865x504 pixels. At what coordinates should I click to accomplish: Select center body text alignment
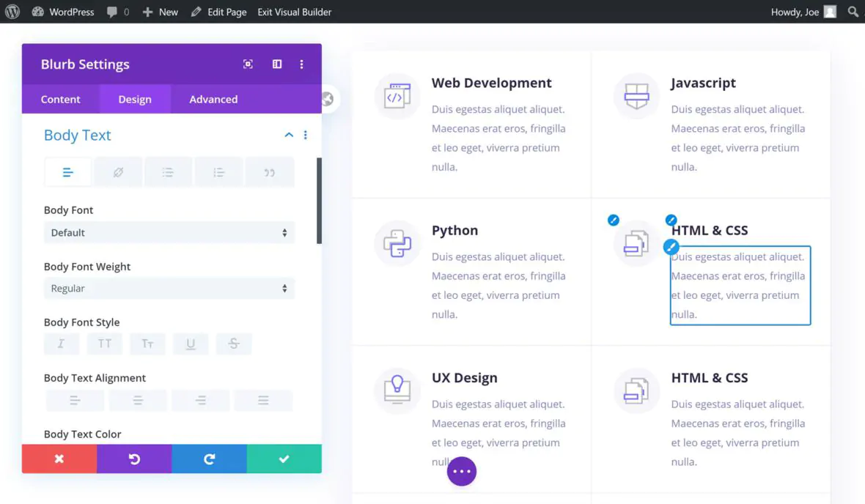138,401
